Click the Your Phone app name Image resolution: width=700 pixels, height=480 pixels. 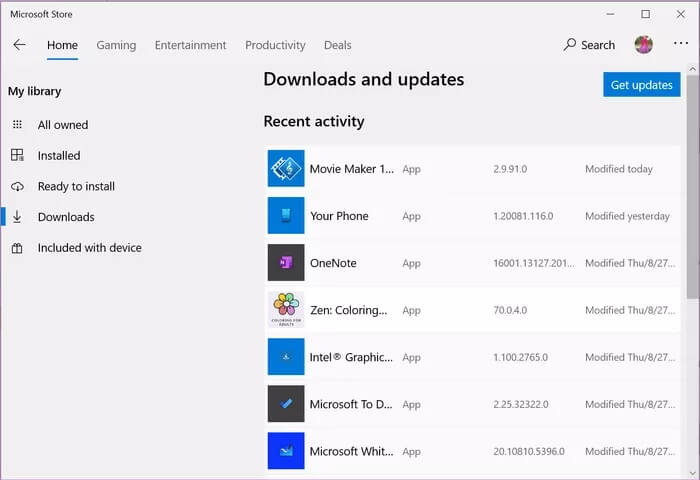click(x=339, y=216)
